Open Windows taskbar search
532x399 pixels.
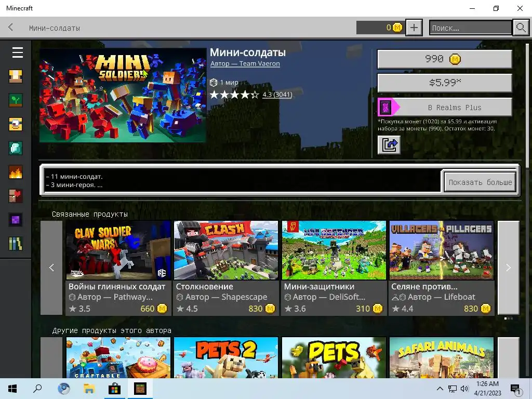(x=37, y=389)
